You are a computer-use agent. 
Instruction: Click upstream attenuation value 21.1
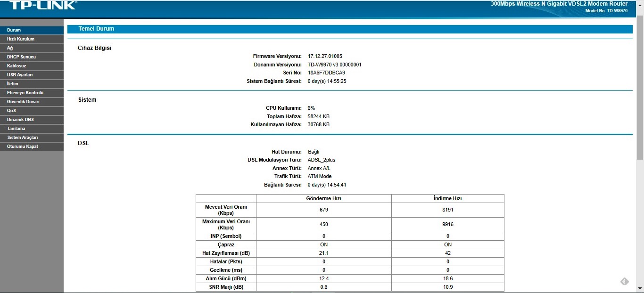[x=324, y=253]
